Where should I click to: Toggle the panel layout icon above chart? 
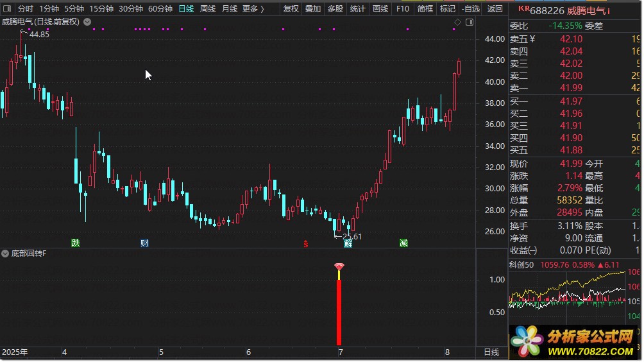pos(470,22)
